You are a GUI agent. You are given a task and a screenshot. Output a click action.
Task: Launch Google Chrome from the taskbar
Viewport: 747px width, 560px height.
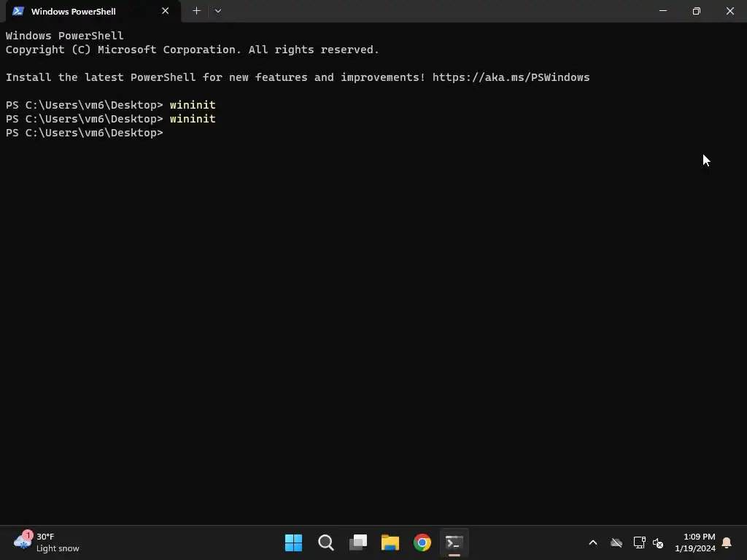click(x=422, y=542)
